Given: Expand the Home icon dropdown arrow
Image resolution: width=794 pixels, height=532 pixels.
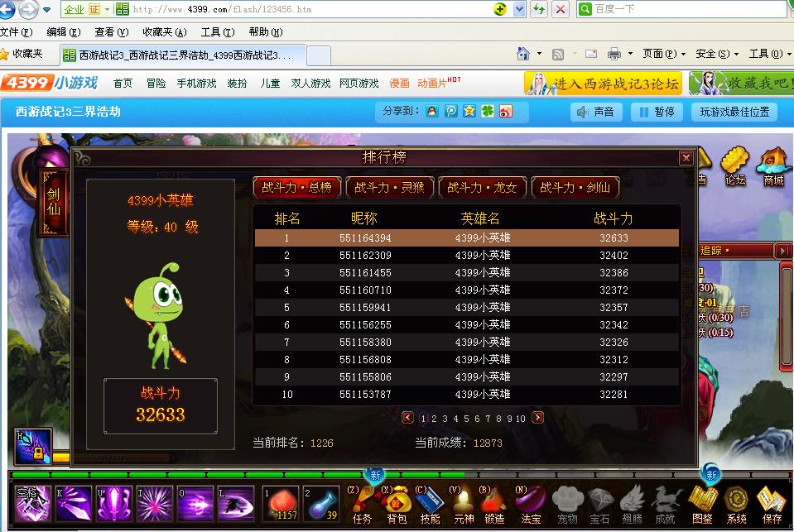Looking at the screenshot, I should point(539,54).
